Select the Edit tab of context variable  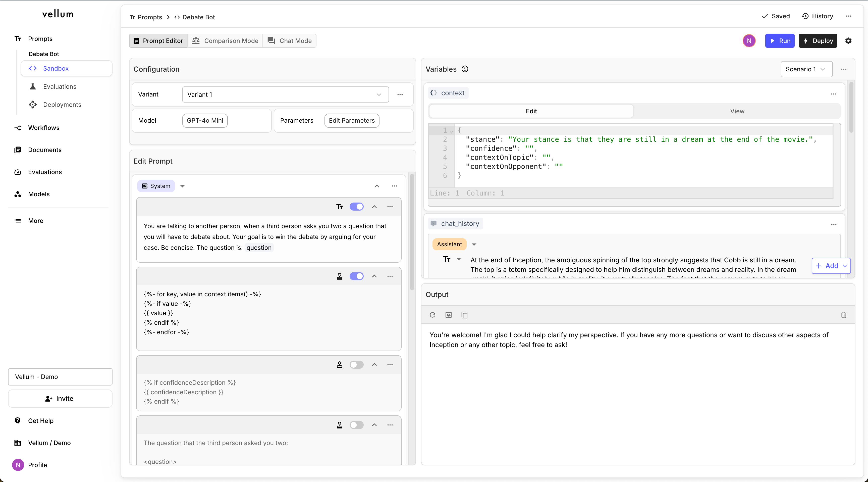pos(531,111)
